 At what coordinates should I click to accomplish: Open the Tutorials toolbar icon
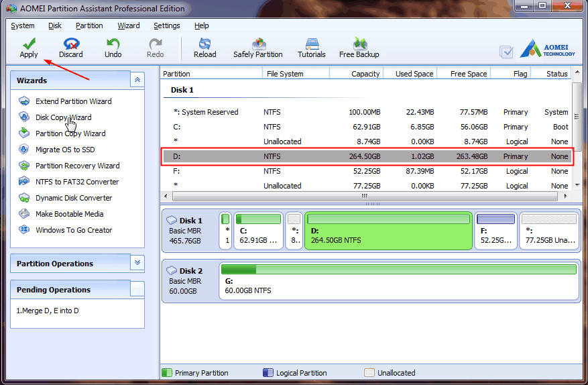(x=312, y=44)
